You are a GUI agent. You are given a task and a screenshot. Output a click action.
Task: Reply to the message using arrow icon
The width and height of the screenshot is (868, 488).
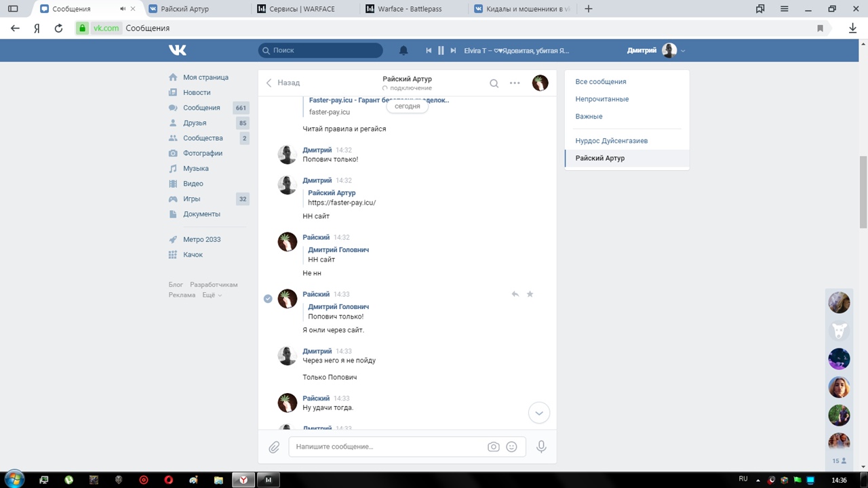tap(515, 294)
